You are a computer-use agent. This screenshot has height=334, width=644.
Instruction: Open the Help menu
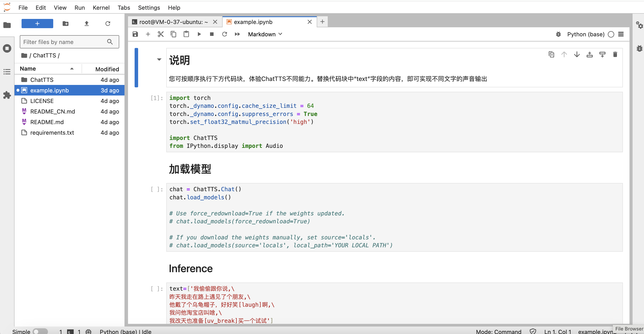point(174,7)
